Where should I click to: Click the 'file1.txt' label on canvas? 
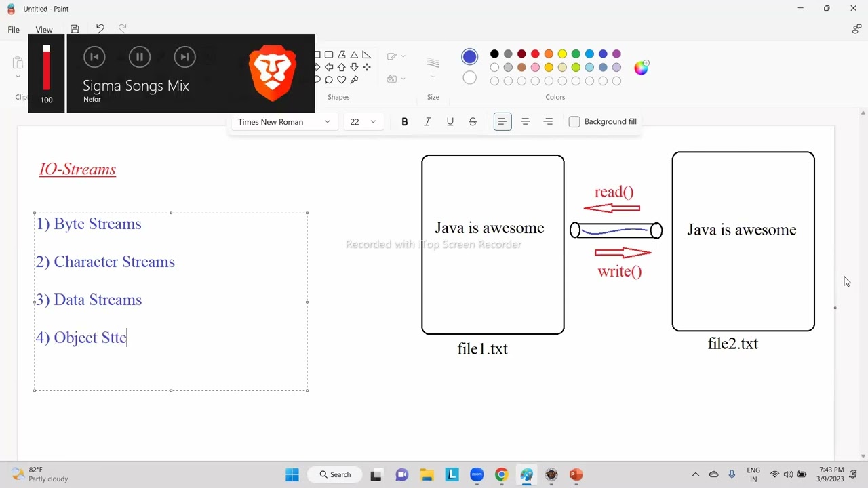point(482,349)
